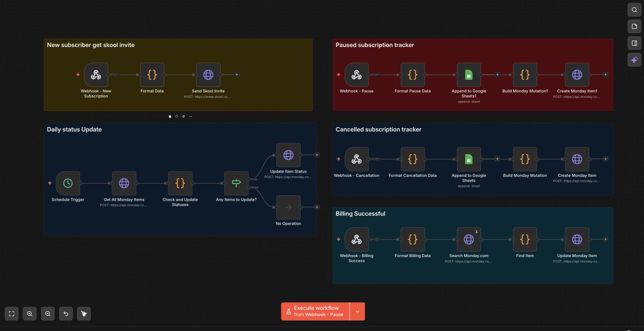Open the Search Monday.com node
This screenshot has width=644, height=331.
(x=469, y=239)
